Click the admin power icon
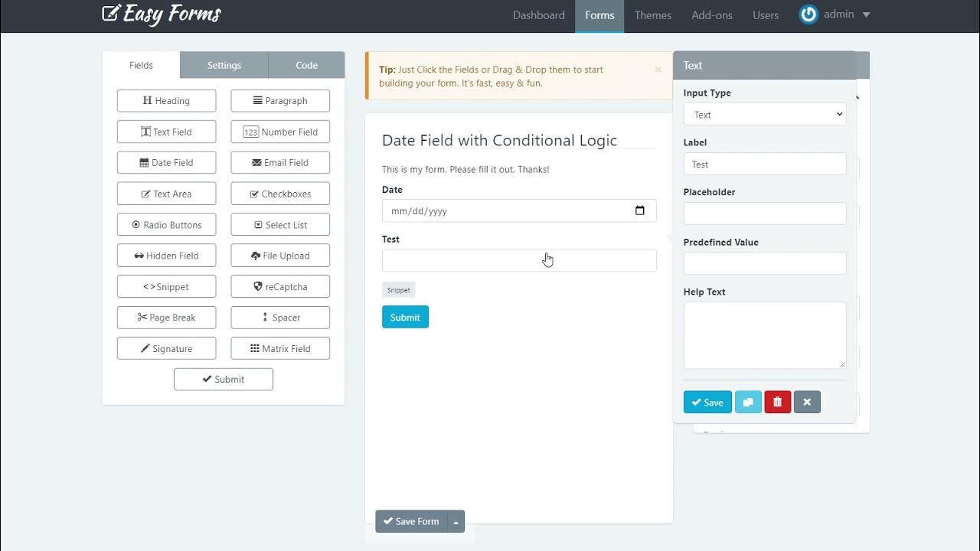 [808, 15]
